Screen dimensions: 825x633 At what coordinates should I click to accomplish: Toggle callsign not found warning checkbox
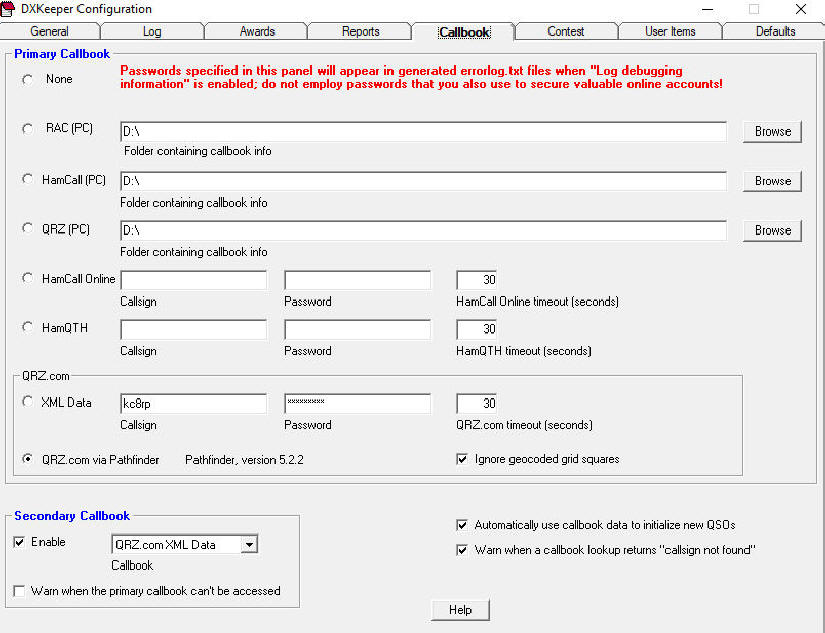(462, 550)
